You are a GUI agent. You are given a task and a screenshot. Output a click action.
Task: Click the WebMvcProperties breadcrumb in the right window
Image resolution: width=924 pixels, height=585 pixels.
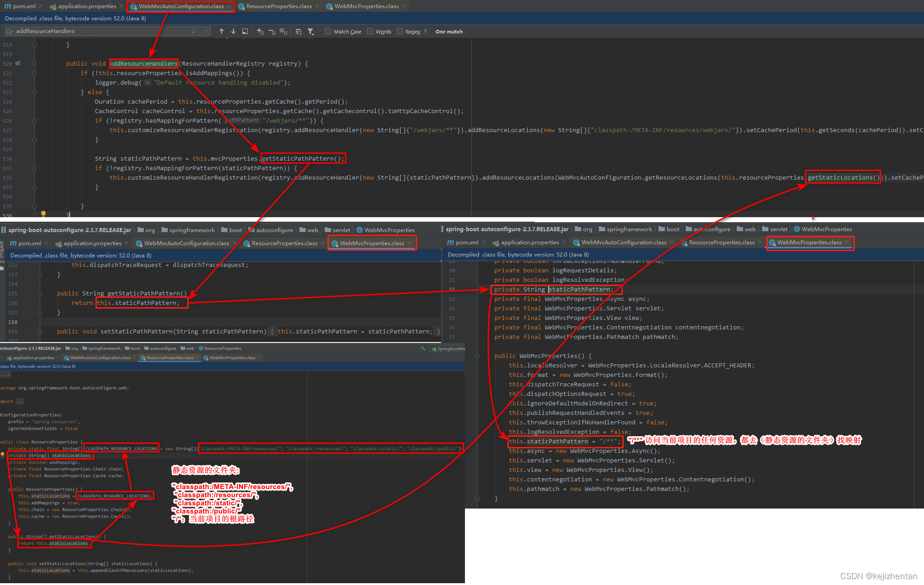[x=823, y=229]
